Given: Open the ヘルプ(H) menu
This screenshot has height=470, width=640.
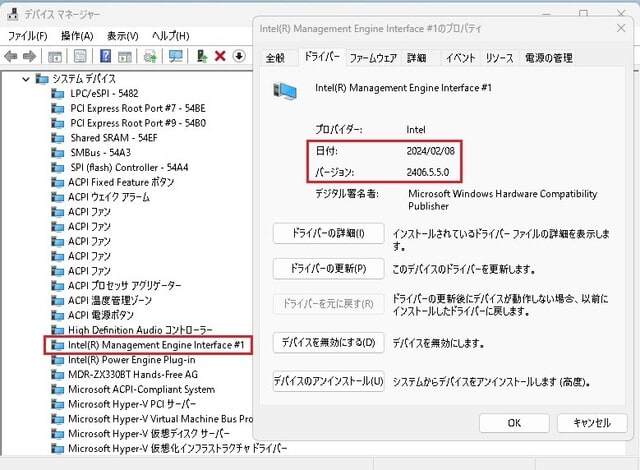Looking at the screenshot, I should tap(171, 36).
